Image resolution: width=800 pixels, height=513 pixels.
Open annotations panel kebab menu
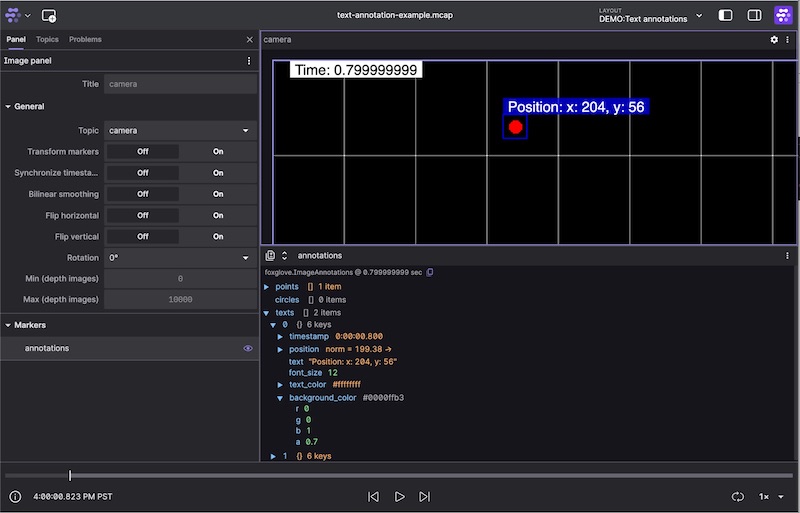[x=787, y=255]
